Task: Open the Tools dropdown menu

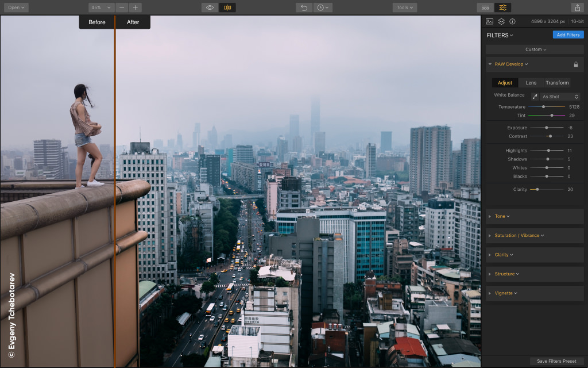Action: [x=405, y=7]
